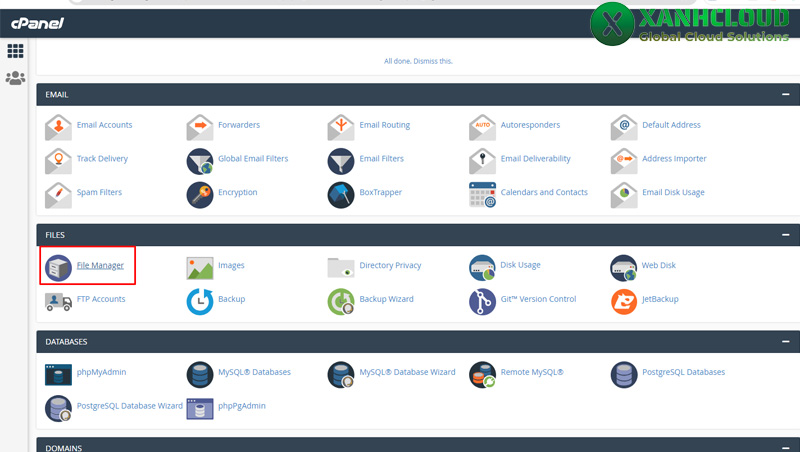
Task: Open the Email Accounts icon
Action: click(x=58, y=128)
